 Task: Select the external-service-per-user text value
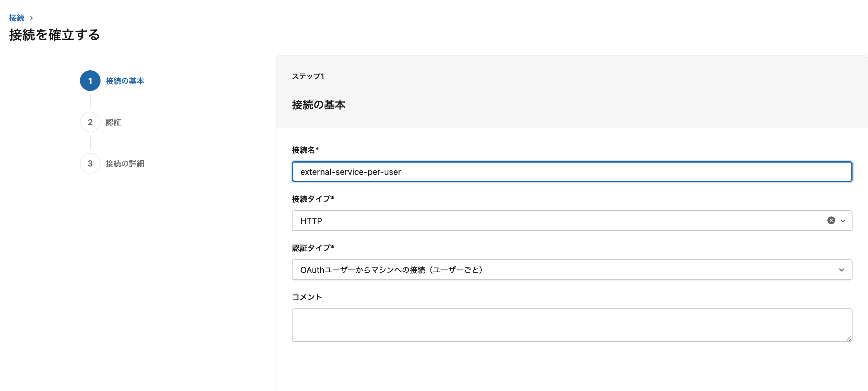351,172
